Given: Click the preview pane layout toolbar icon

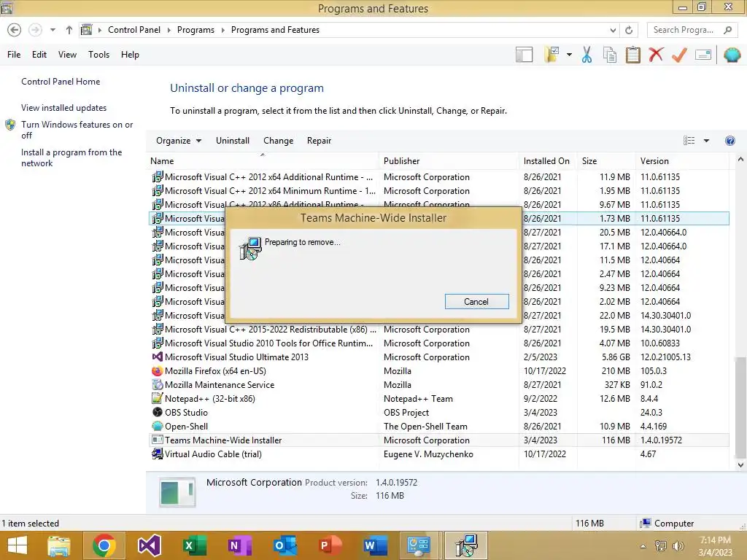Looking at the screenshot, I should tap(524, 55).
